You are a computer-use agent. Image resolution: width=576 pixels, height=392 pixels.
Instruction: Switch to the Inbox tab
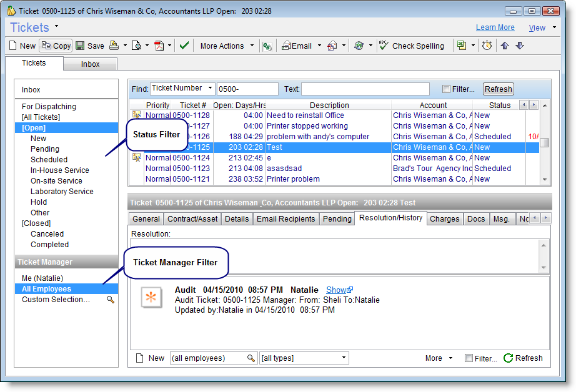pyautogui.click(x=90, y=64)
